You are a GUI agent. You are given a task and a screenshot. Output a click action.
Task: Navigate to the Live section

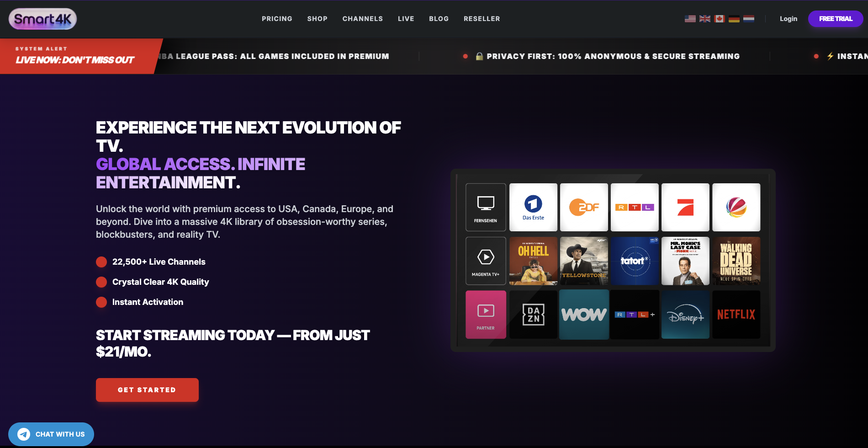[x=406, y=19]
